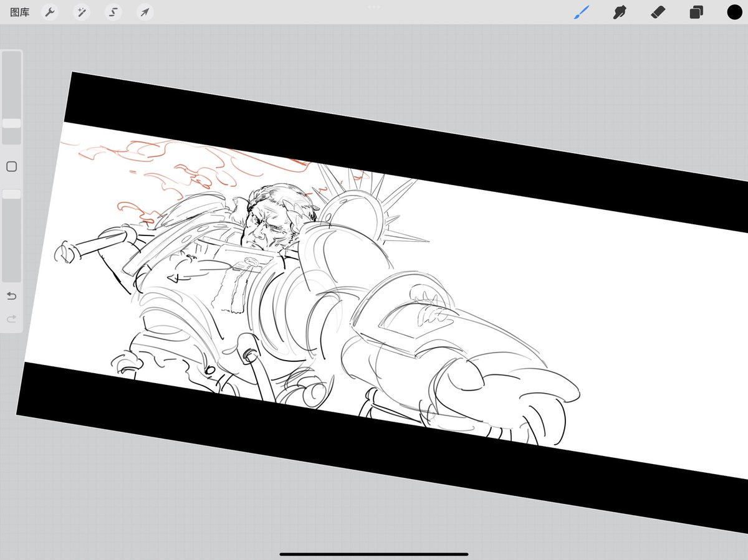Tap the iPad home indicator bar
The image size is (748, 560).
coord(373,553)
